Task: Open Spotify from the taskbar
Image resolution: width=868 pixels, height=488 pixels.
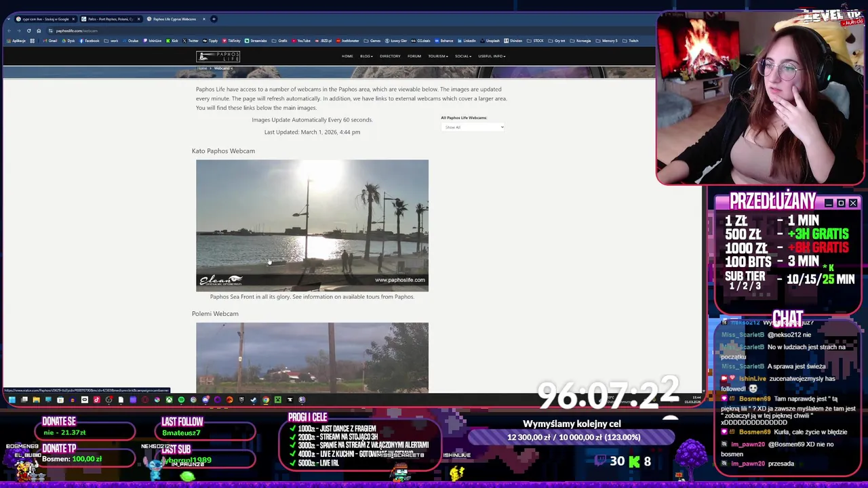Action: point(181,400)
